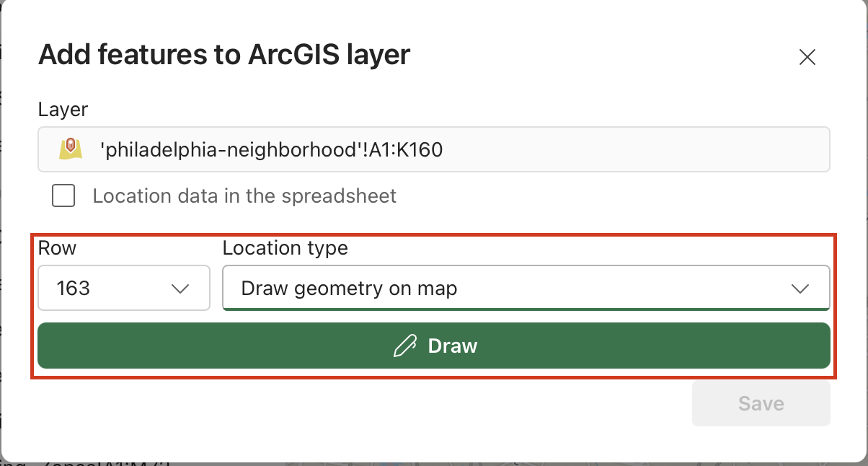The width and height of the screenshot is (868, 466).
Task: Select the Layer section label
Action: (63, 109)
